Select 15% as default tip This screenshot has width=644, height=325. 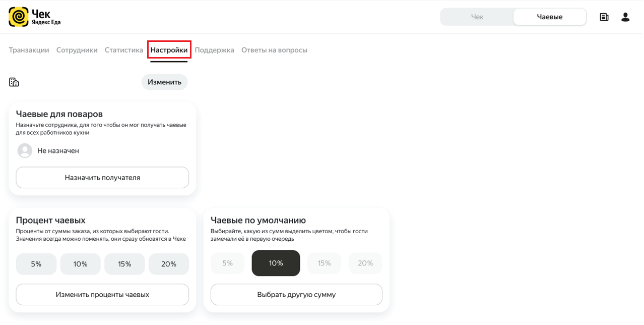point(325,263)
